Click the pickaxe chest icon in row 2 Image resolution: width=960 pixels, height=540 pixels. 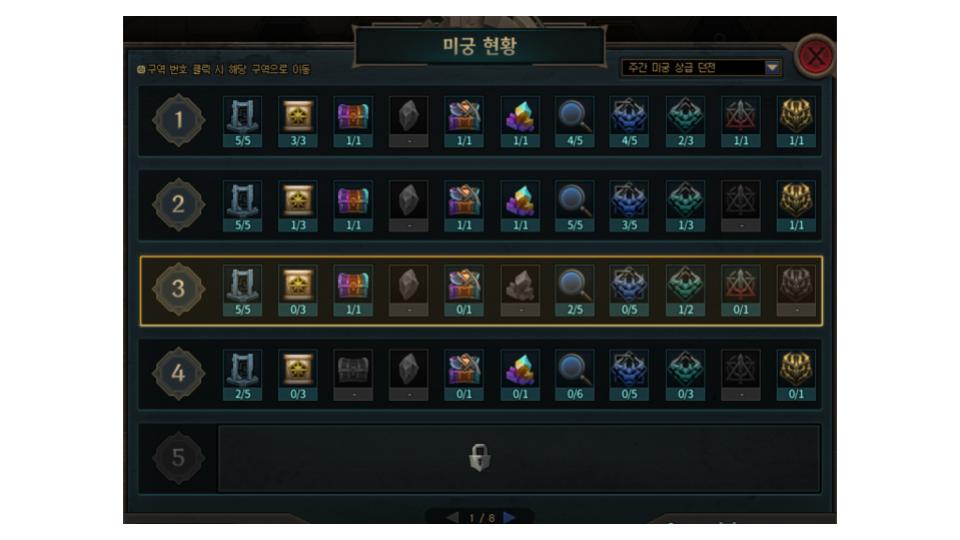(464, 200)
